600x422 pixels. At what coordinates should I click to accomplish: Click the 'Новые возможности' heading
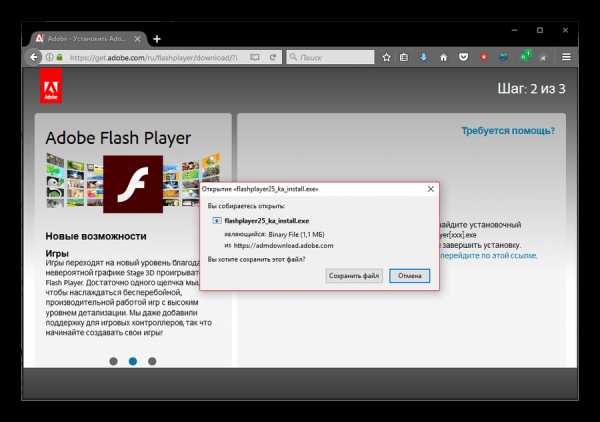point(96,236)
